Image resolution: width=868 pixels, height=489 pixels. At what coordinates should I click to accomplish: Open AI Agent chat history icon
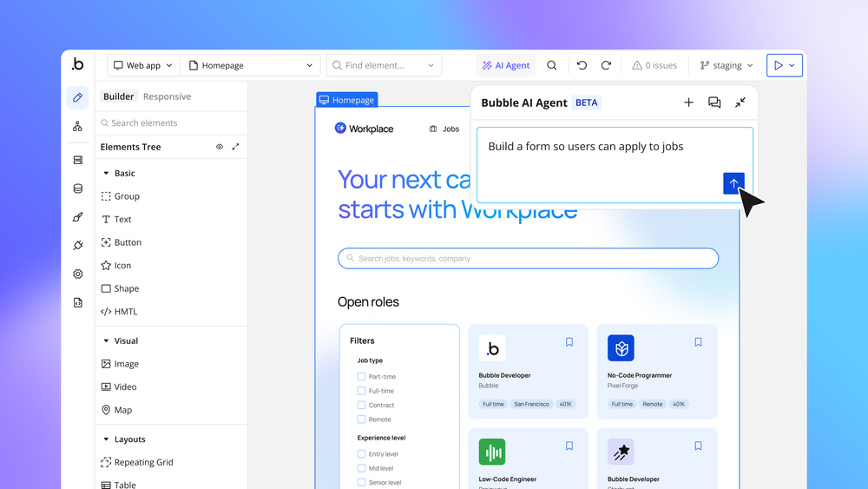pyautogui.click(x=714, y=102)
